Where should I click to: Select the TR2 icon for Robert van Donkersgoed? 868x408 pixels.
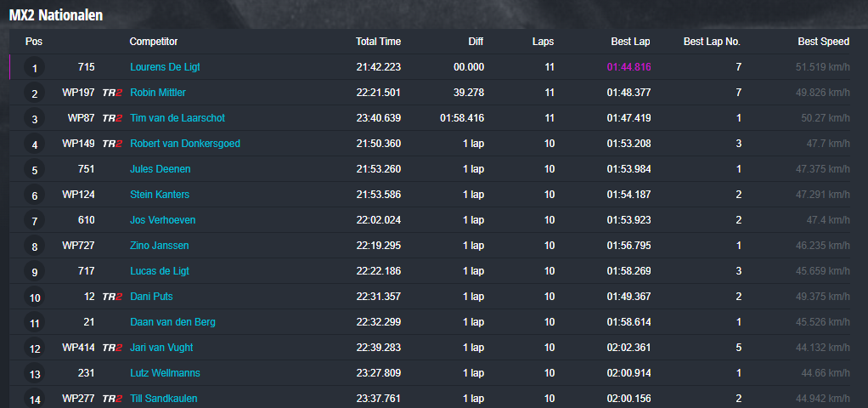click(112, 144)
